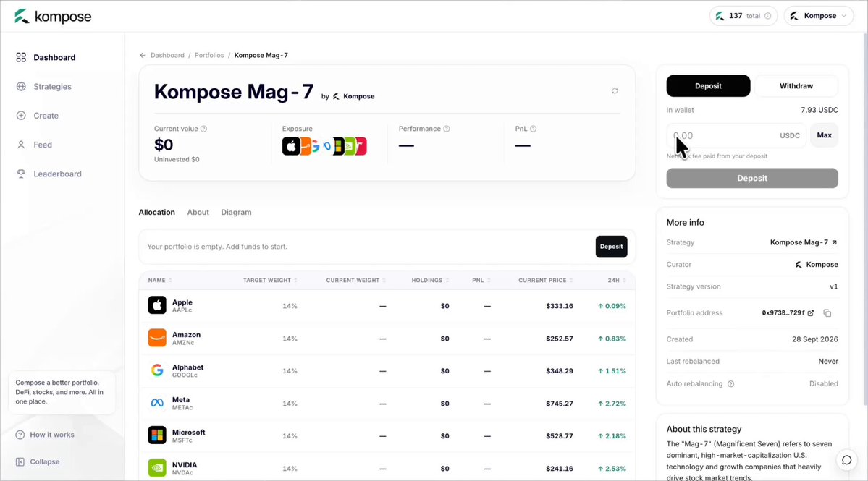
Task: Open Leaderboard in the sidebar
Action: coord(49,174)
